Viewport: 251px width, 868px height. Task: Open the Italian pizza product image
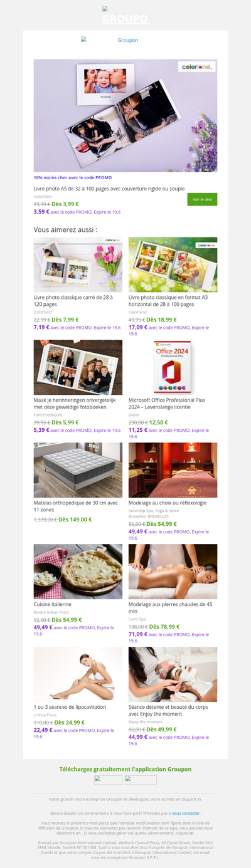click(78, 572)
